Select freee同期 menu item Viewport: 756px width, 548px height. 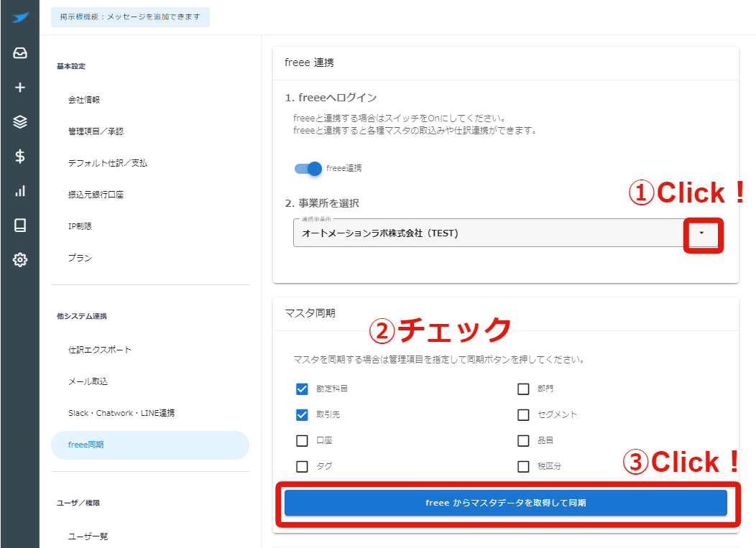pos(150,445)
